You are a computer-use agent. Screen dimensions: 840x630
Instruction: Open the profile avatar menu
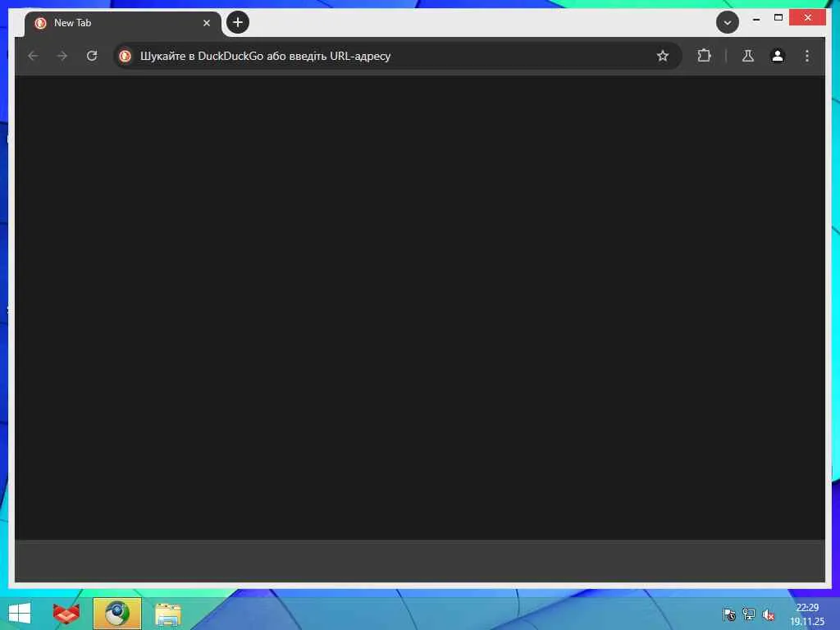coord(778,56)
